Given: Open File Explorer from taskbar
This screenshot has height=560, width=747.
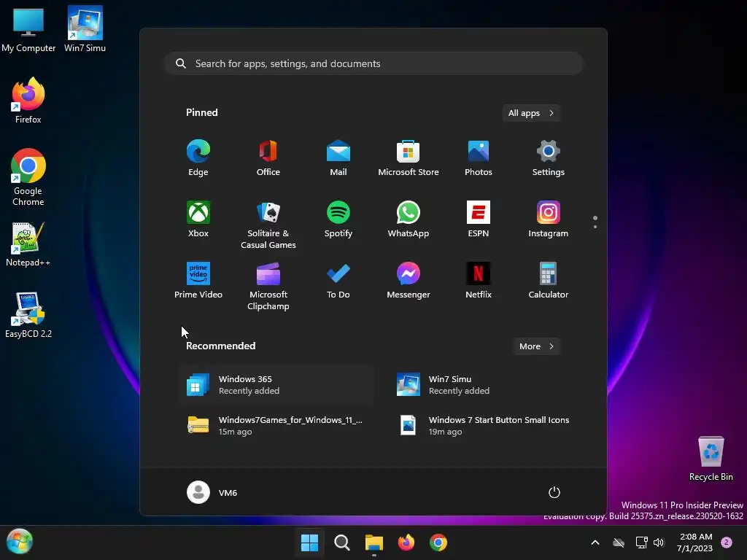Looking at the screenshot, I should click(374, 542).
